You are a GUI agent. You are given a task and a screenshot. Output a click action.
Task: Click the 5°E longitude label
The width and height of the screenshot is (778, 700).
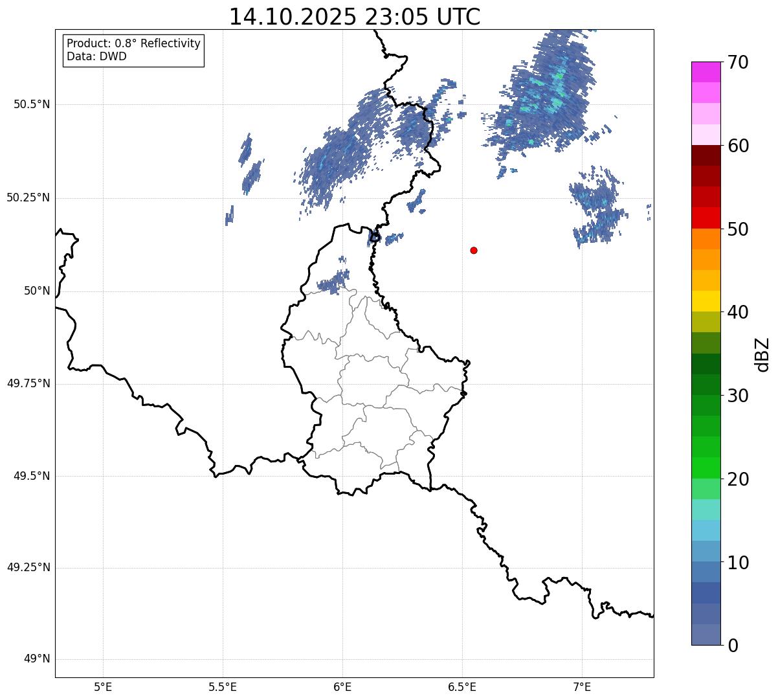[x=103, y=686]
